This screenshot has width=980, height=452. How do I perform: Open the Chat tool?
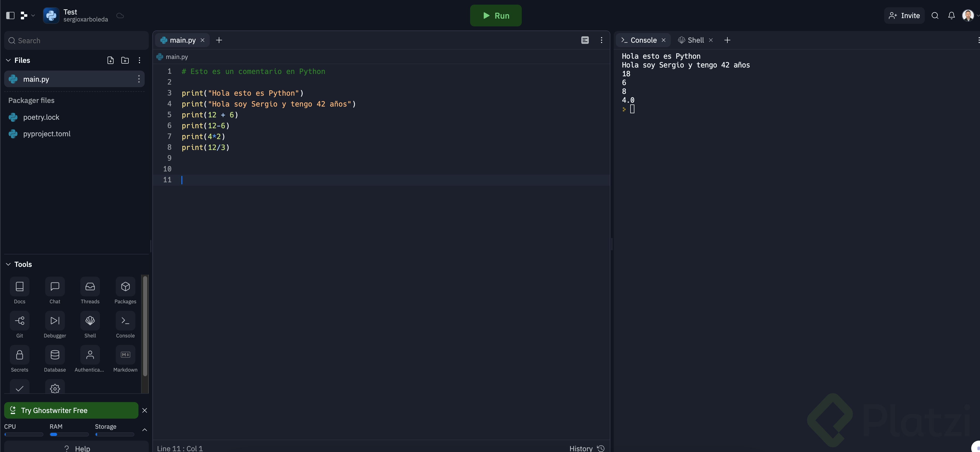(55, 291)
